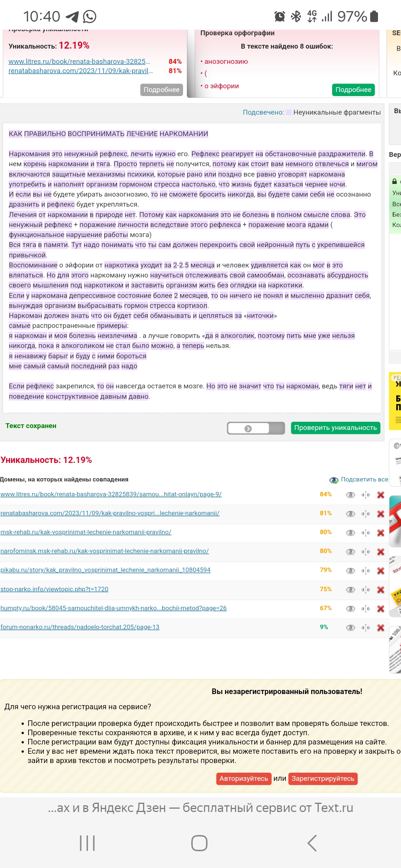Click the Зарегистрируйтесь button

pos(323,779)
